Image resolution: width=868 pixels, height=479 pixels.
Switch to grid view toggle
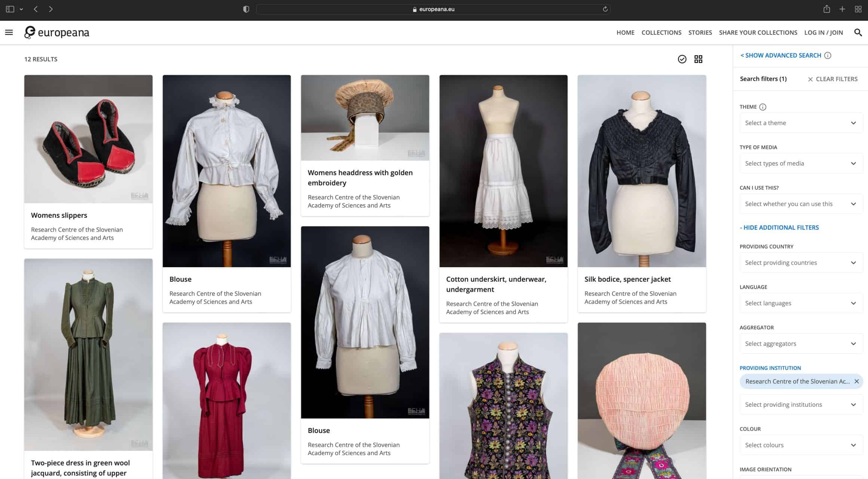click(x=698, y=59)
